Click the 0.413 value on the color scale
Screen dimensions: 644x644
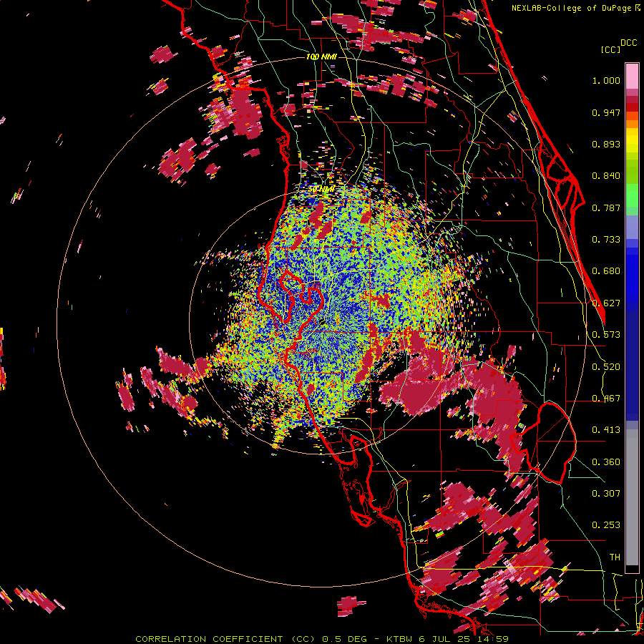pos(606,430)
